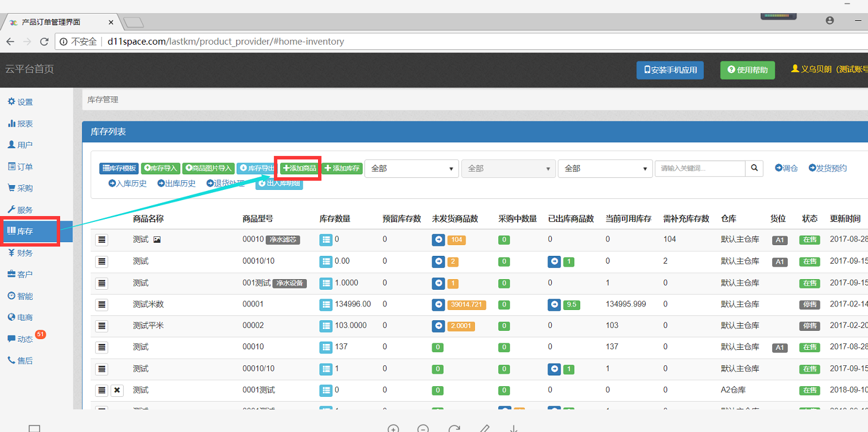Viewport: 868px width, 432px height.
Task: Click arrow icon beside the 2.0001 badge
Action: 438,325
